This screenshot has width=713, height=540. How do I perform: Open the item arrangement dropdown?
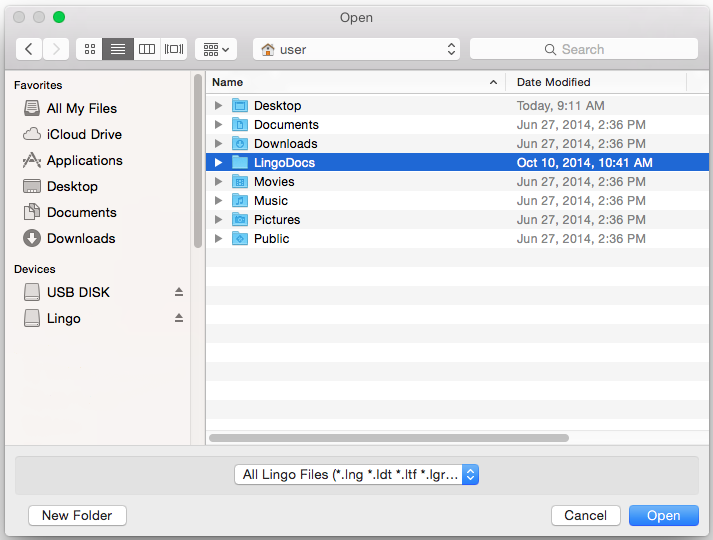tap(215, 49)
